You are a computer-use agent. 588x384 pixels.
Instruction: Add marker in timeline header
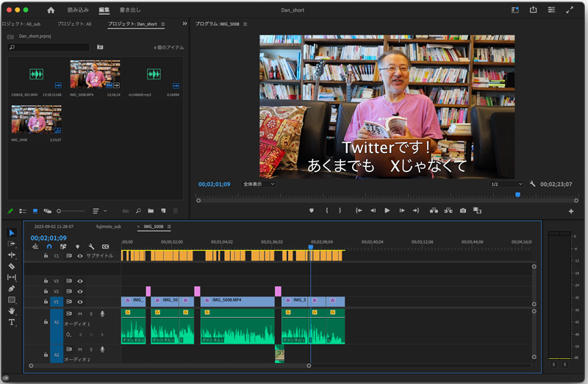click(x=78, y=246)
